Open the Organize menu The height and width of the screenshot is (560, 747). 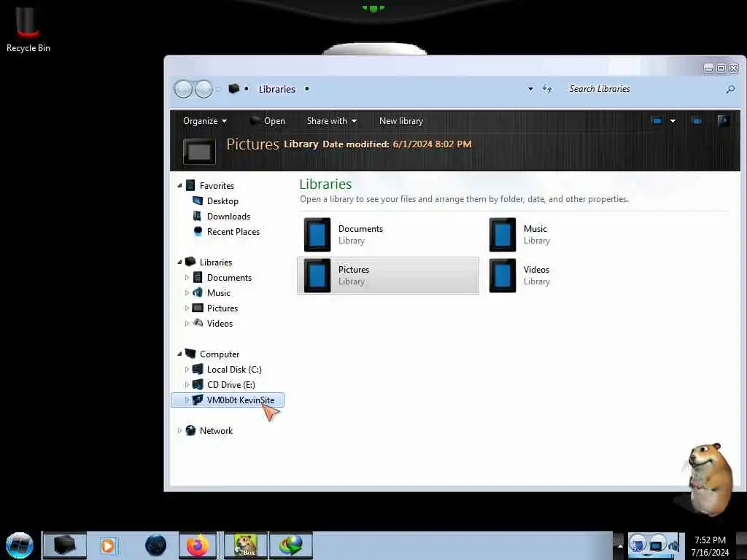(205, 121)
